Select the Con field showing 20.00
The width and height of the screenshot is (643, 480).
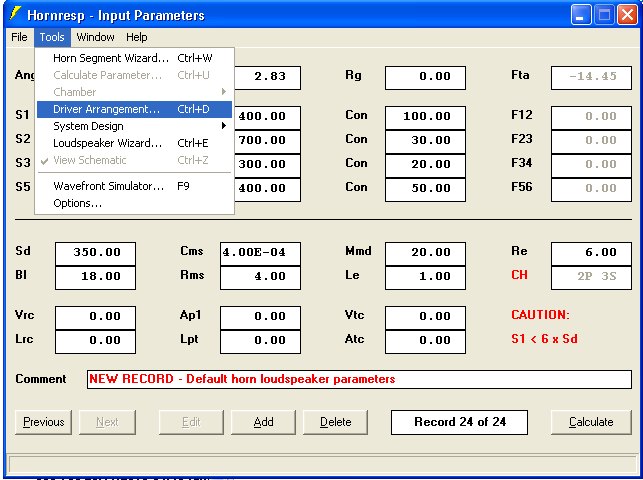tap(425, 166)
